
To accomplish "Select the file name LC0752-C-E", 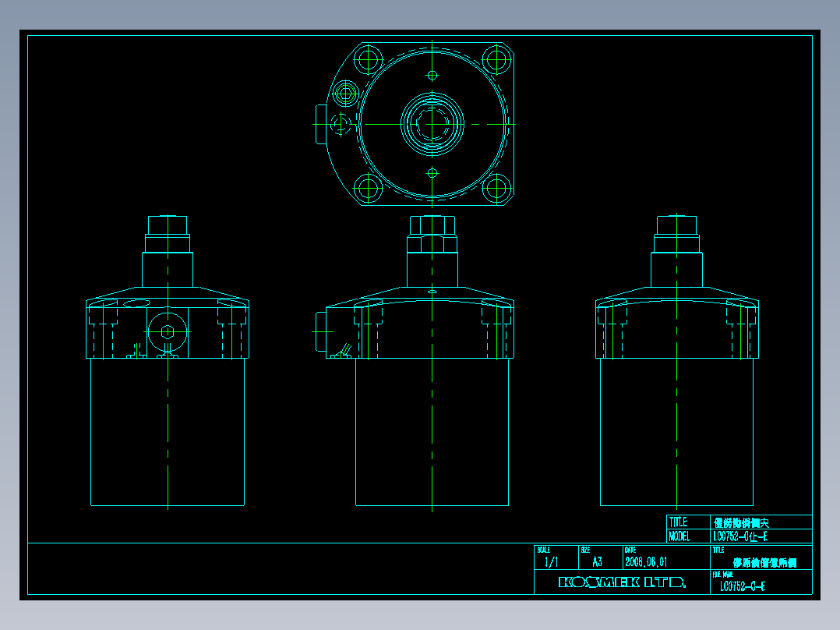I will tap(743, 586).
